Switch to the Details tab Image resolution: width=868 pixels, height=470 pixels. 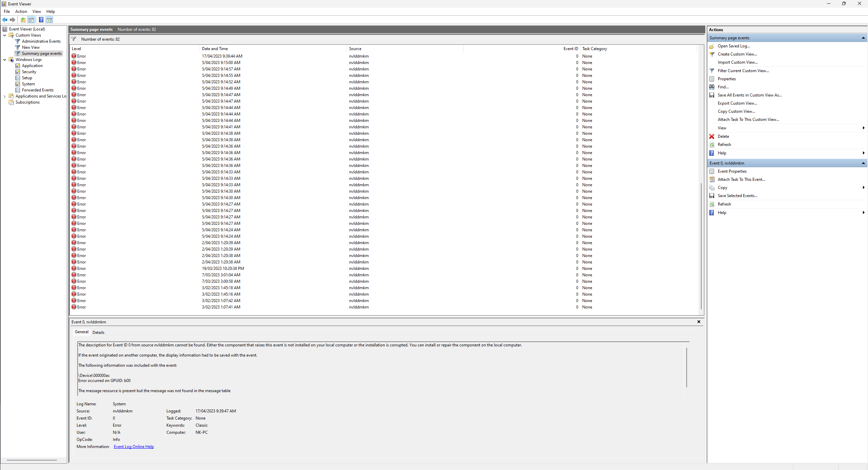click(98, 332)
